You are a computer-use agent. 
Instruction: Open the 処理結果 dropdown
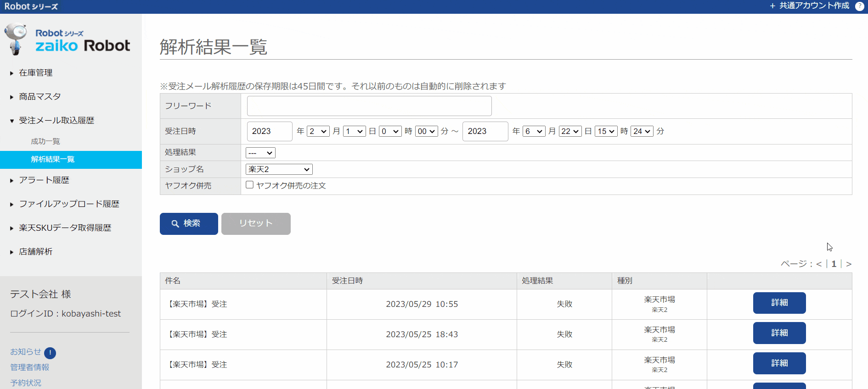click(260, 153)
